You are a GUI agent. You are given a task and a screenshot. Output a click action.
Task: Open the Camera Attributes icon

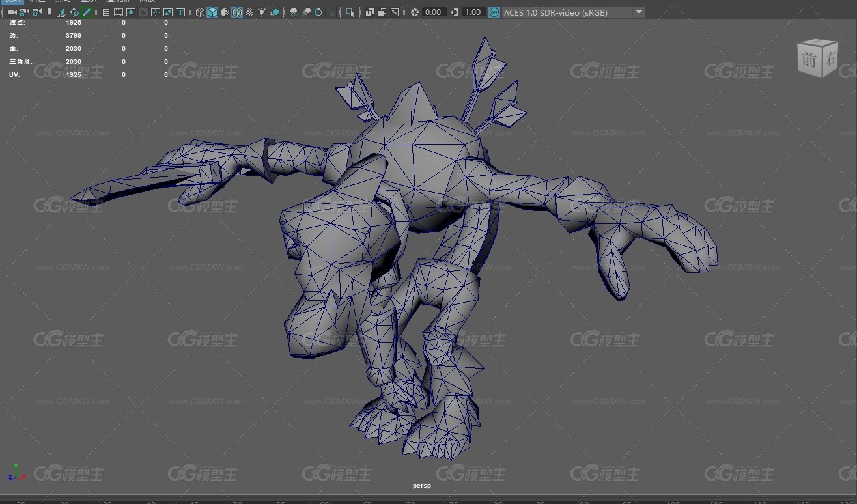tap(36, 12)
